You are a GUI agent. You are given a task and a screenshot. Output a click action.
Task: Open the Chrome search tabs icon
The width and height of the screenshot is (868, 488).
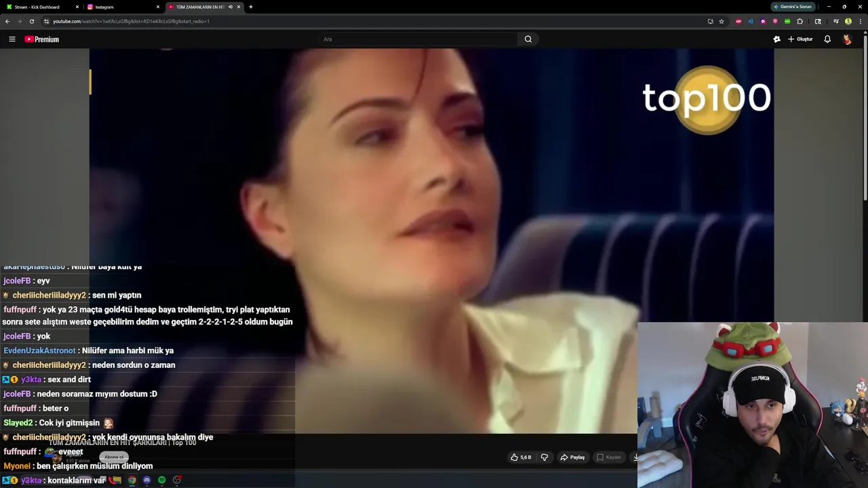pyautogui.click(x=818, y=21)
